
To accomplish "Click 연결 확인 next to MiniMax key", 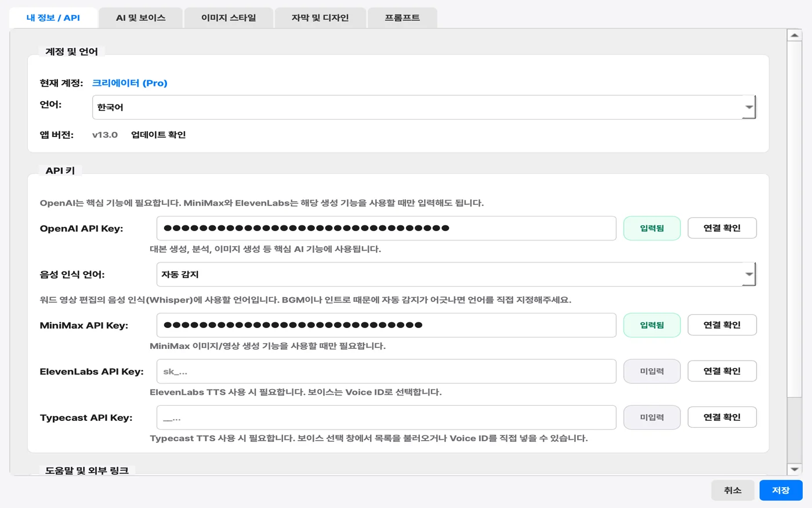I will pyautogui.click(x=722, y=325).
